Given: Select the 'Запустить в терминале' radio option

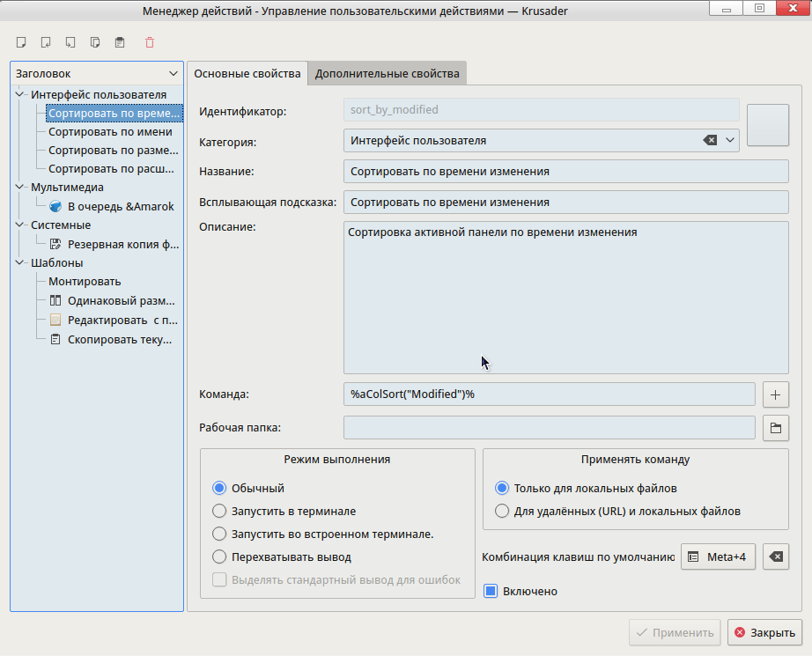Looking at the screenshot, I should tap(219, 511).
